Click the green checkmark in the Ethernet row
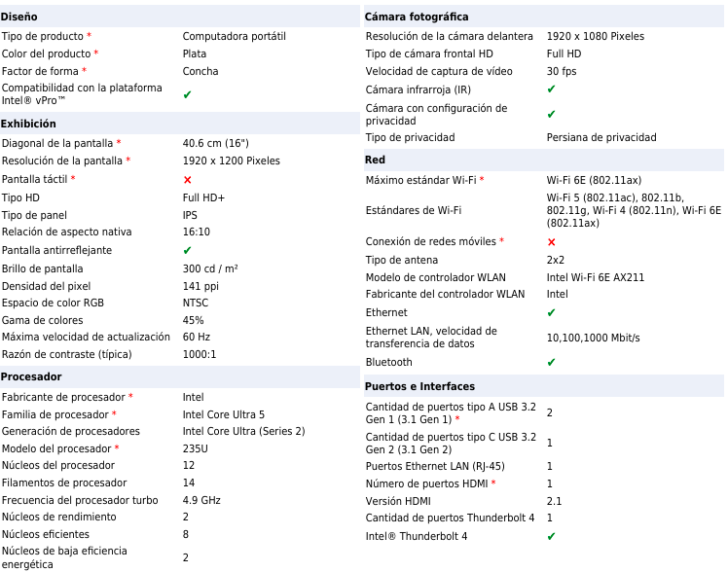 click(551, 313)
